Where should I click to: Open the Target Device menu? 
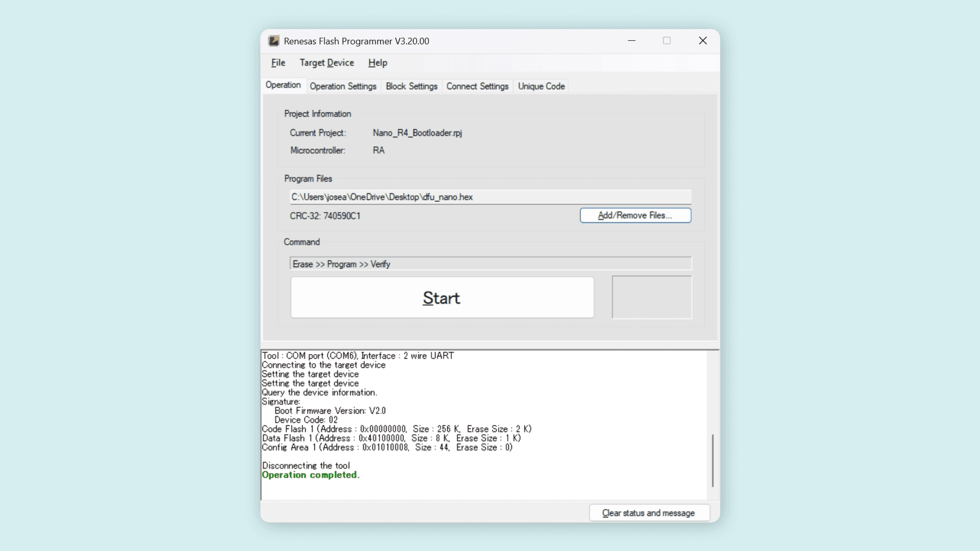pos(326,63)
